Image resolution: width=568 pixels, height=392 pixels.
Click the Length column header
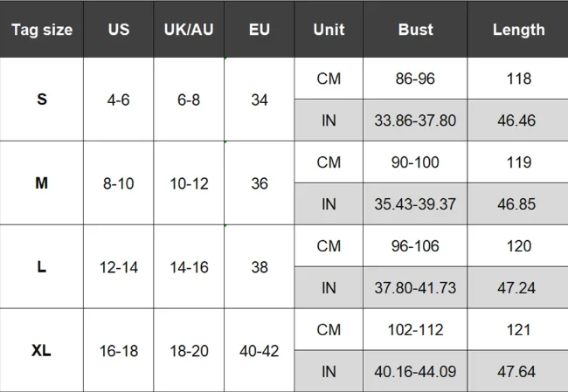(518, 30)
